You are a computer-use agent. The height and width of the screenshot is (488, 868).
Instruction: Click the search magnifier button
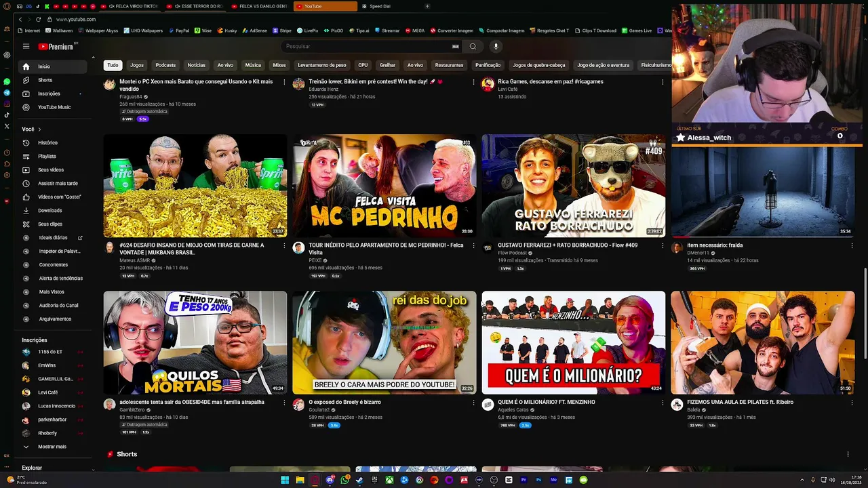(473, 46)
